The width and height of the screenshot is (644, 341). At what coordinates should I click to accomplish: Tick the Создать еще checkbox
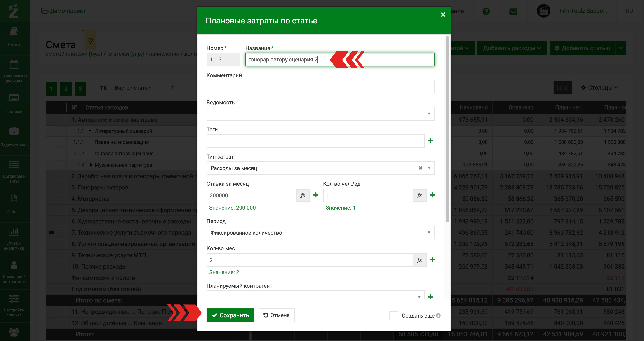(x=394, y=315)
